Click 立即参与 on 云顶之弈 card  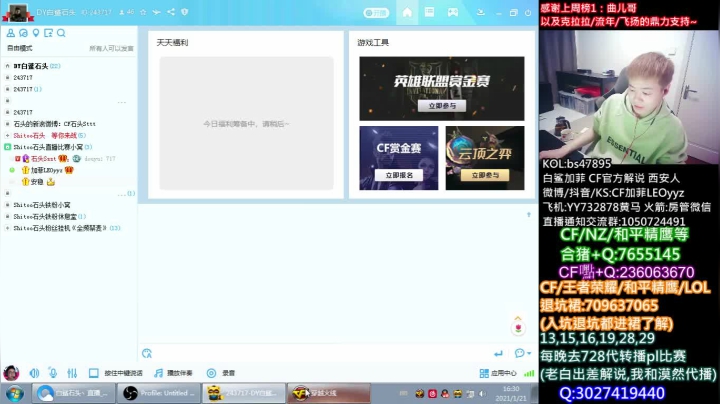[485, 175]
